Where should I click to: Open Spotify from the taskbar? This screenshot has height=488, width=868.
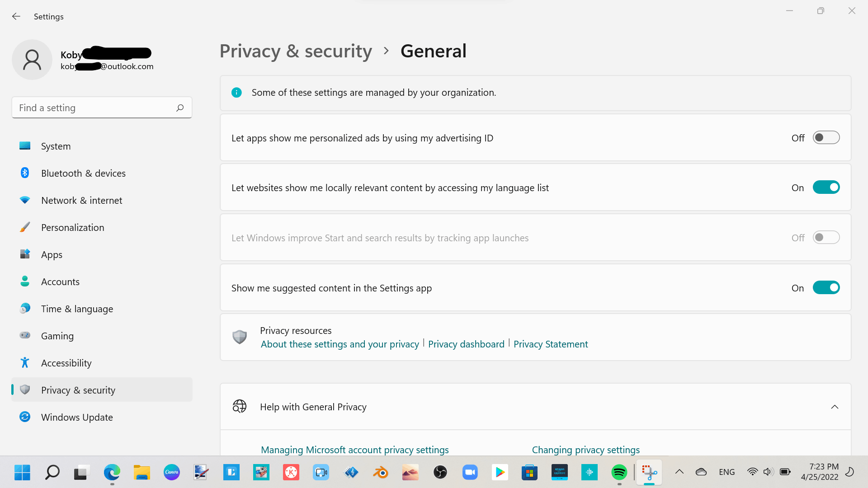point(619,472)
